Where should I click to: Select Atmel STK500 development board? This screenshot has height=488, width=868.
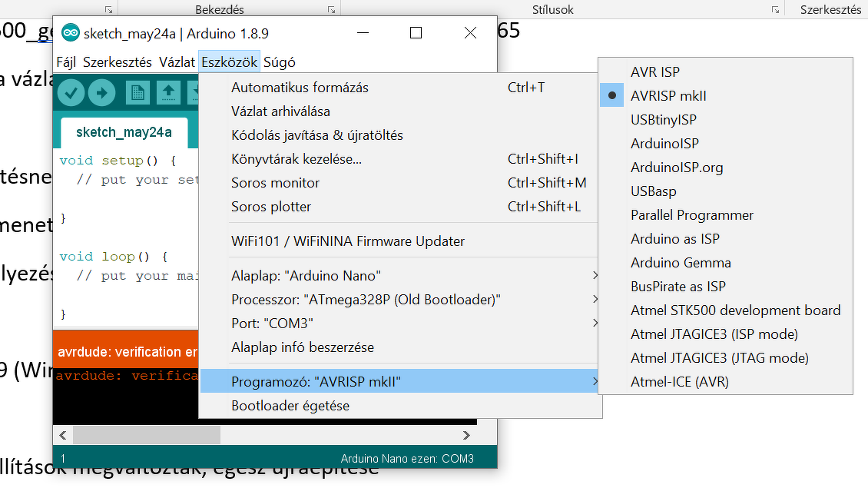click(725, 310)
